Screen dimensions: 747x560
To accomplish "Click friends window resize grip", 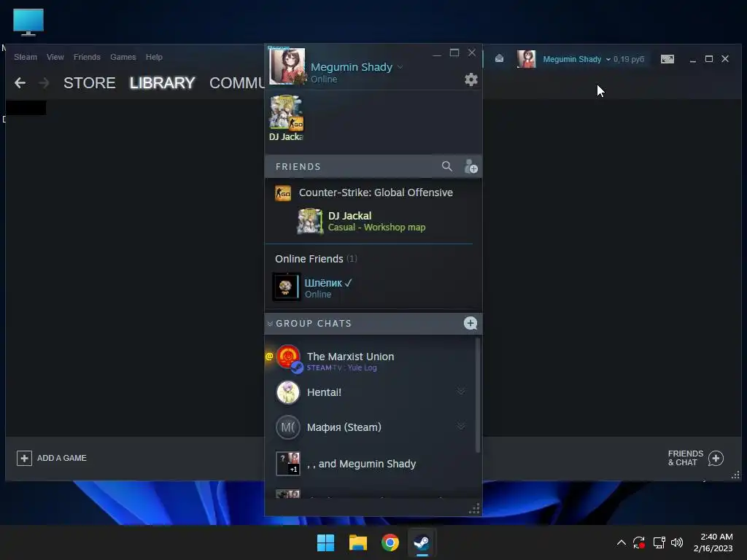I will tap(474, 509).
